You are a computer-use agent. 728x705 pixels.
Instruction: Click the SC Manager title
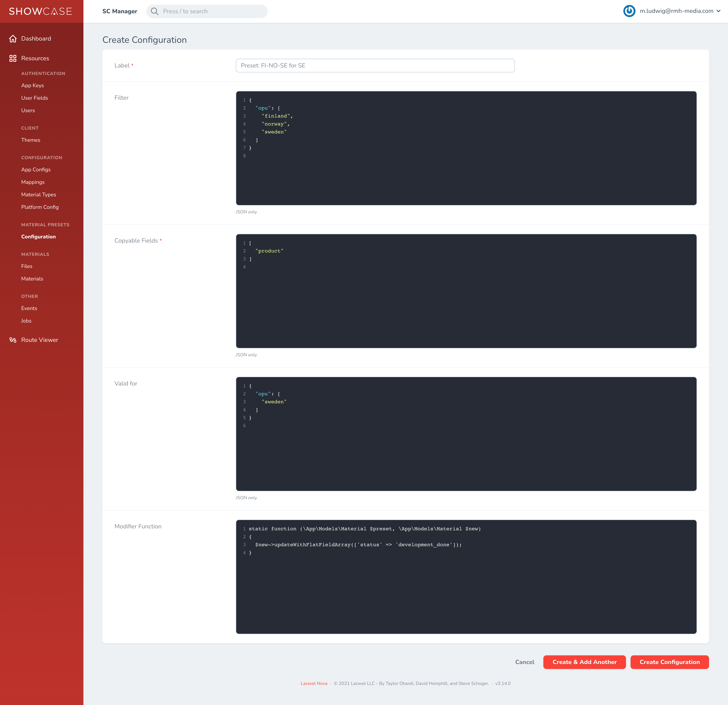tap(120, 12)
